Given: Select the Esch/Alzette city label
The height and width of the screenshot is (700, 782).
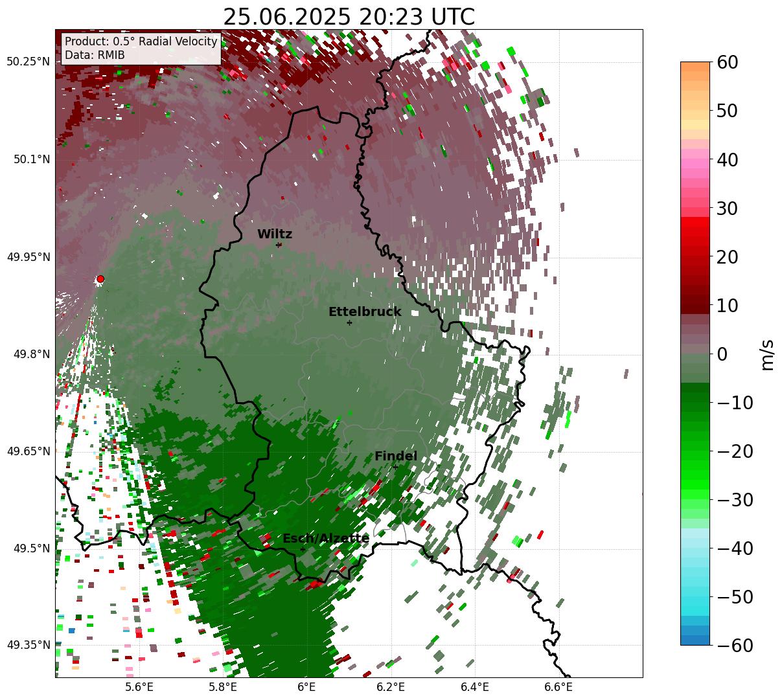Looking at the screenshot, I should tap(326, 539).
